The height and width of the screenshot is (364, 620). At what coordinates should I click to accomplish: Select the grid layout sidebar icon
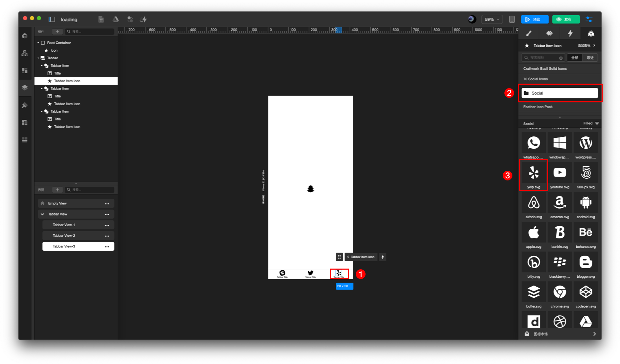click(x=25, y=70)
